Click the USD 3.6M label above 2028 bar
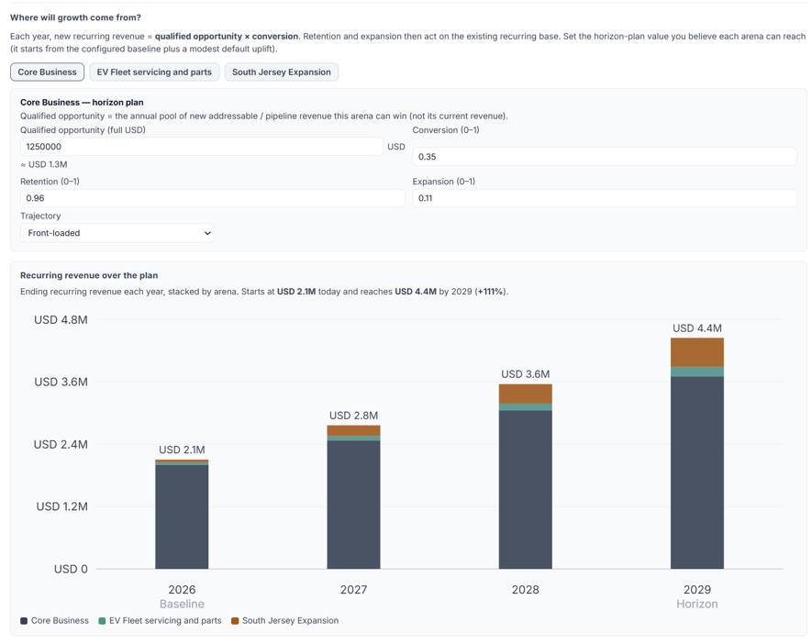 pyautogui.click(x=526, y=374)
